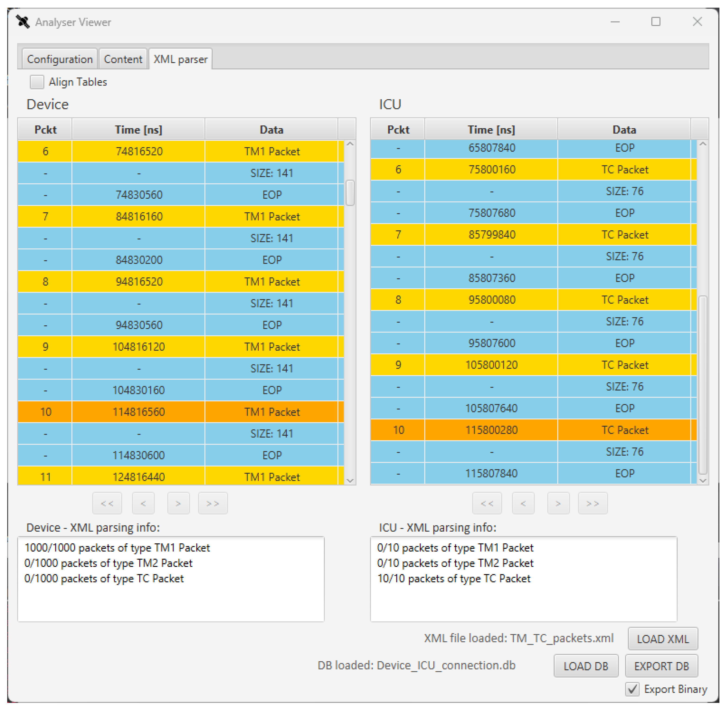Click the EXPORT DB button
Screen dimensions: 728x711
(661, 666)
